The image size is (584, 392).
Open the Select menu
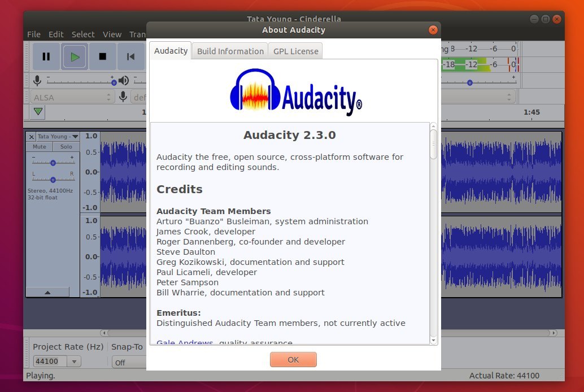(83, 34)
